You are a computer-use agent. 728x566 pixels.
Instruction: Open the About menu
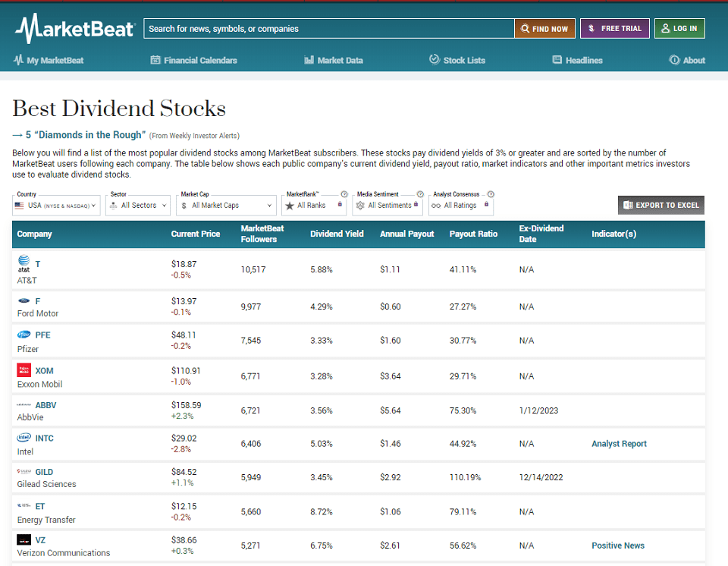point(687,60)
